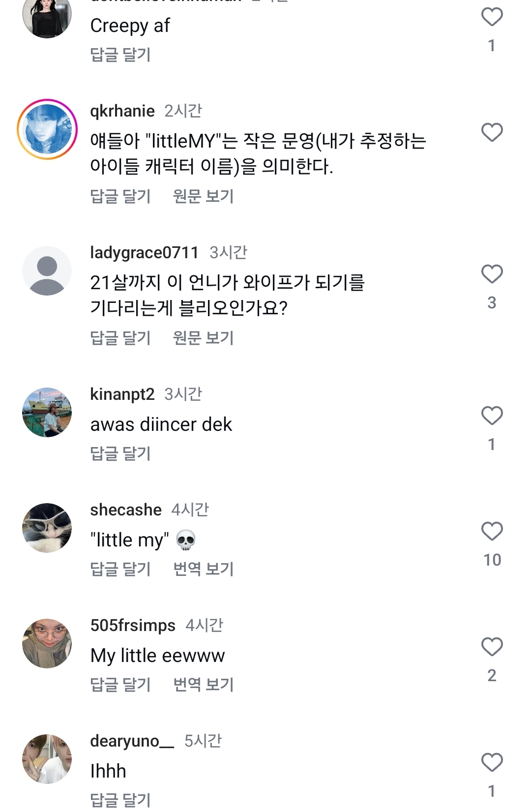Screen dimensions: 531x812
Task: Open shecashe's cat avatar
Action: [47, 528]
